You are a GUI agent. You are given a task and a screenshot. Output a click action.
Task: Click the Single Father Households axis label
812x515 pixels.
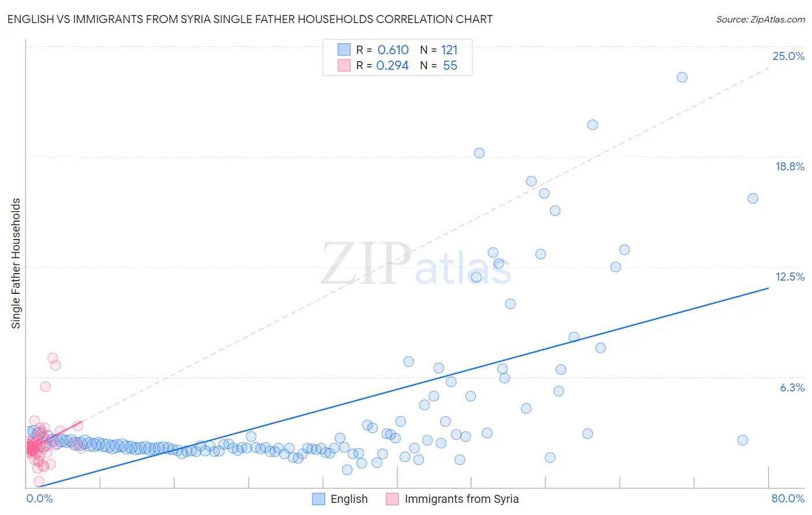pos(16,263)
